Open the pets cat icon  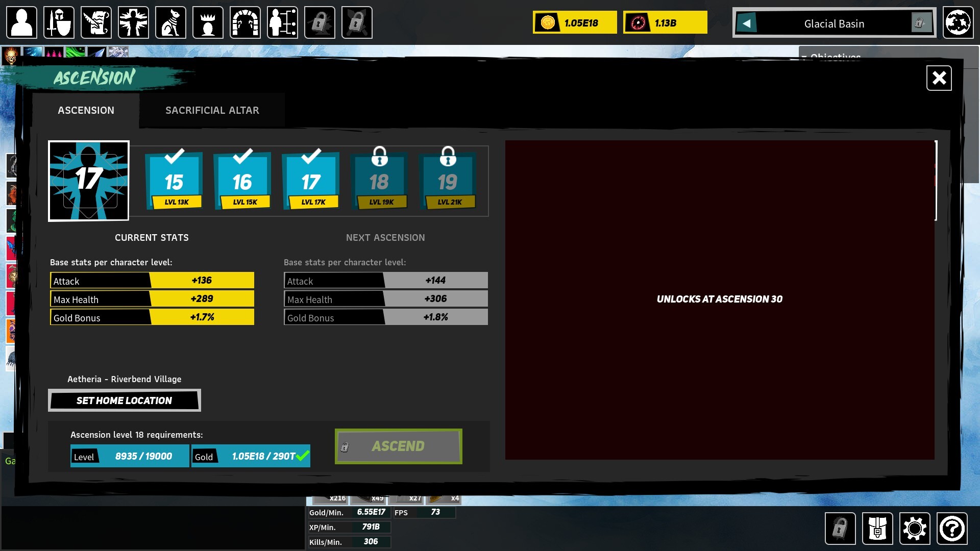[x=170, y=22]
